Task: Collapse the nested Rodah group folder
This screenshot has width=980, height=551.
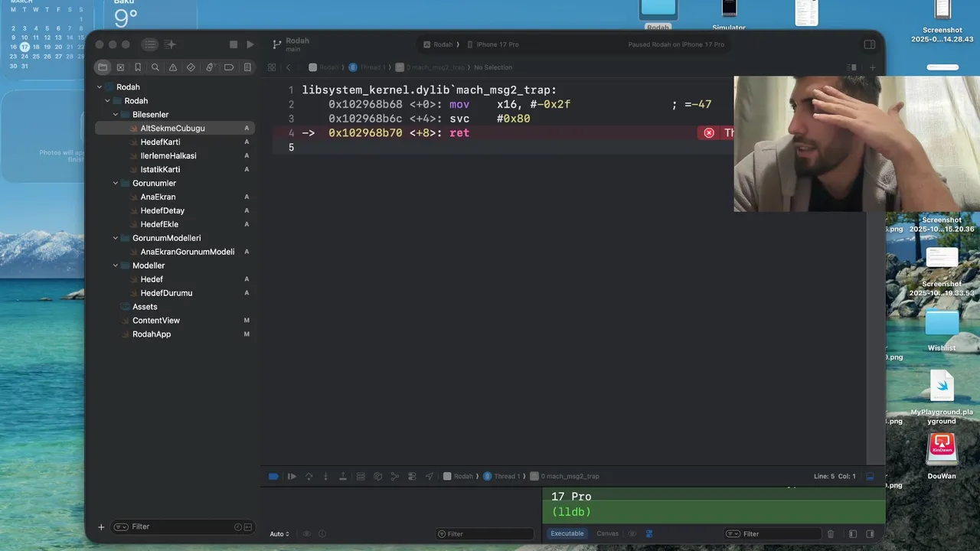Action: (107, 101)
